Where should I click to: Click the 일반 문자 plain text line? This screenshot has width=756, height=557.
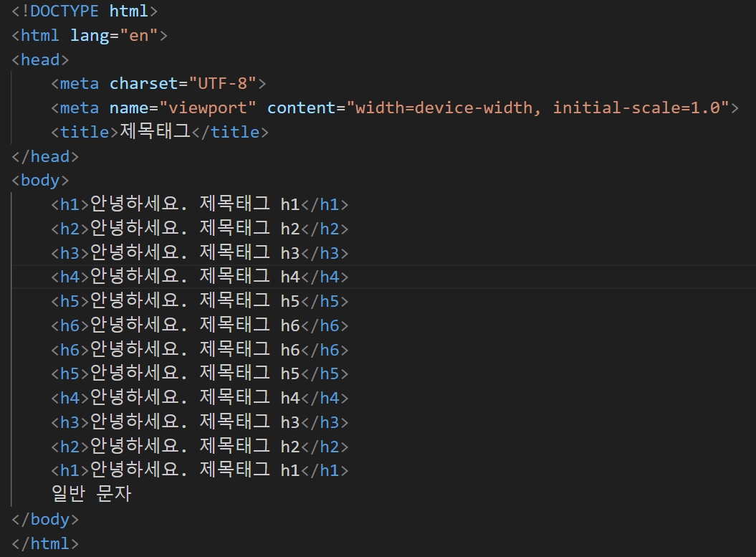coord(91,493)
